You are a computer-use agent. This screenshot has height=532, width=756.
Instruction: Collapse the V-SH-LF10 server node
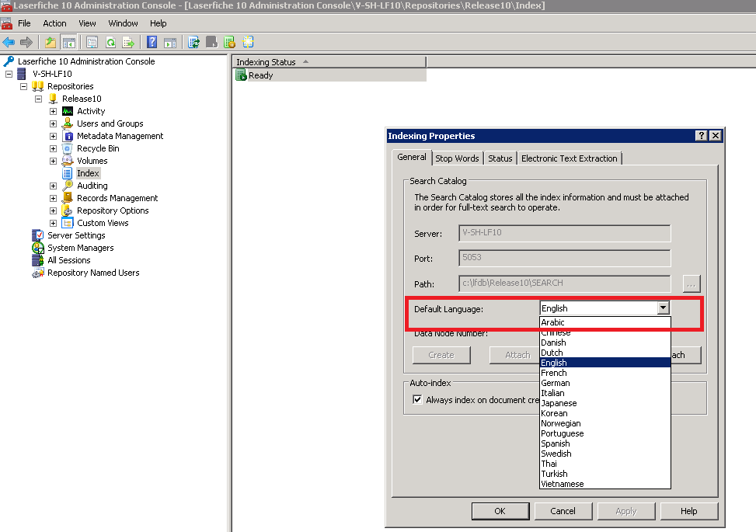click(9, 75)
